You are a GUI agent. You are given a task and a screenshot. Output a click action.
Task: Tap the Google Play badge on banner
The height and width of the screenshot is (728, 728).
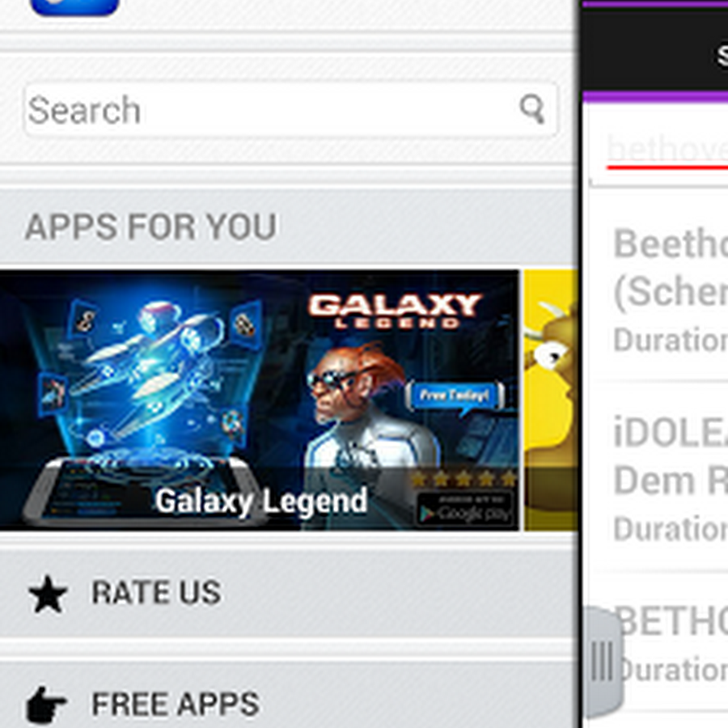click(x=464, y=509)
